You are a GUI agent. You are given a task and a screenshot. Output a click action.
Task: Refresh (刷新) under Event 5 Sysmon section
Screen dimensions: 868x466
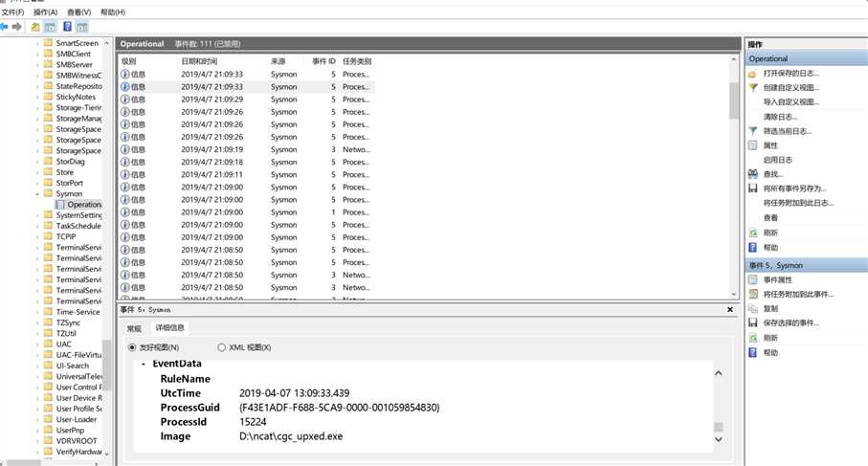(770, 338)
